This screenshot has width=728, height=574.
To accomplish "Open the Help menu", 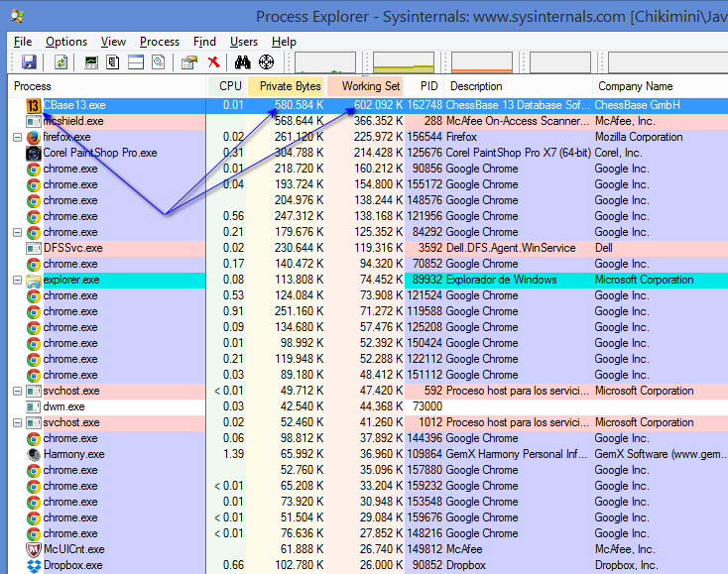I will click(x=284, y=42).
